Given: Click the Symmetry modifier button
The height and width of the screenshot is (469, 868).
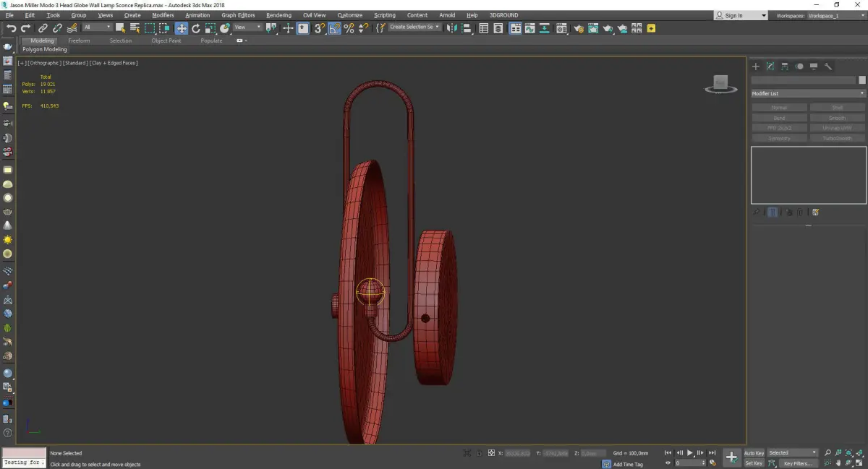Looking at the screenshot, I should click(x=780, y=138).
